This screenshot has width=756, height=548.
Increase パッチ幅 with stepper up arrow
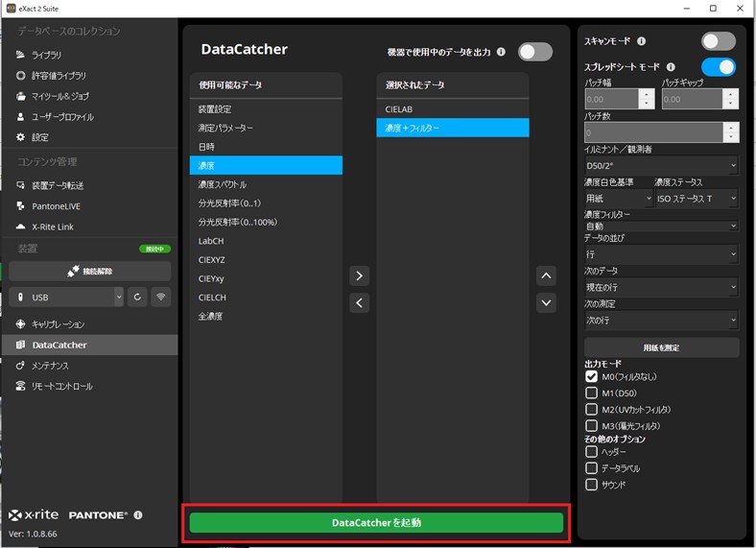coord(646,95)
